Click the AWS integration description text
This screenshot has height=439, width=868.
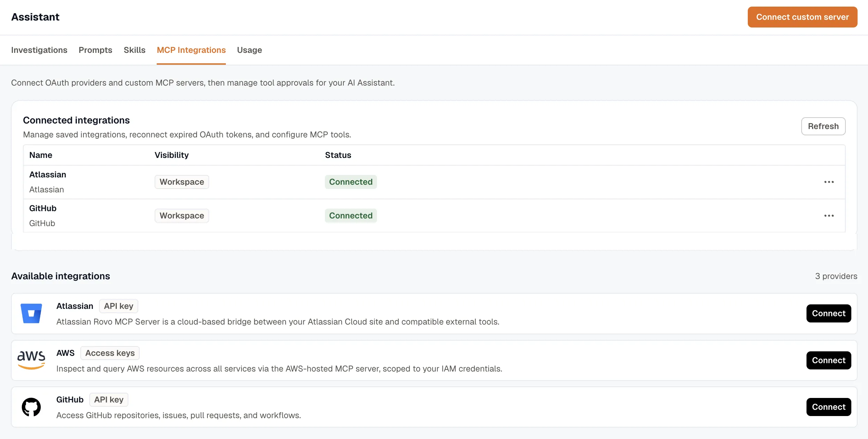[x=279, y=369]
